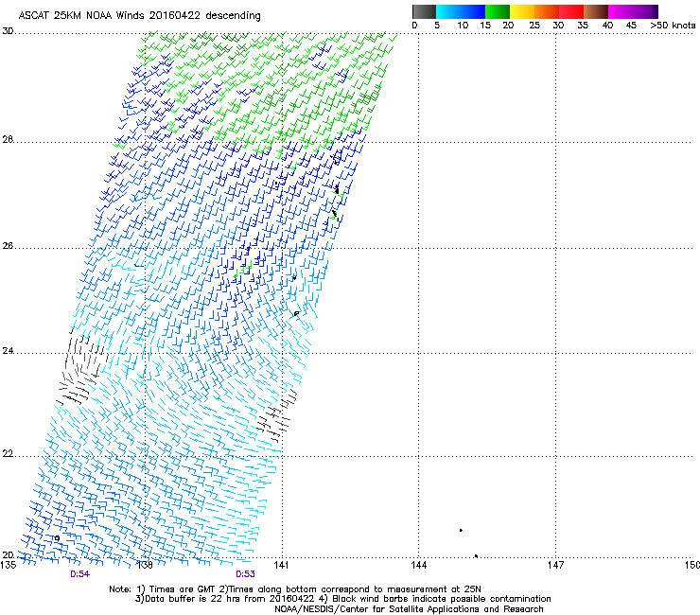Click the longitude label '147'
700x615 pixels.
pyautogui.click(x=556, y=566)
